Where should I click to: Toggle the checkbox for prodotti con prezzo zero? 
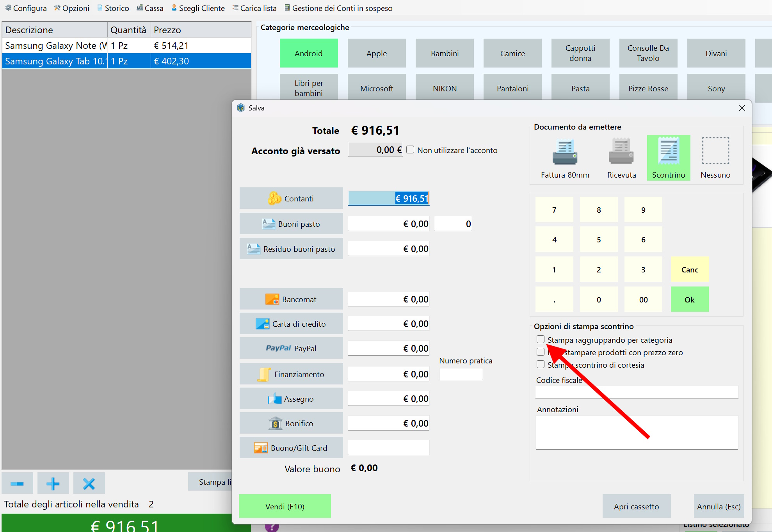[x=541, y=352]
